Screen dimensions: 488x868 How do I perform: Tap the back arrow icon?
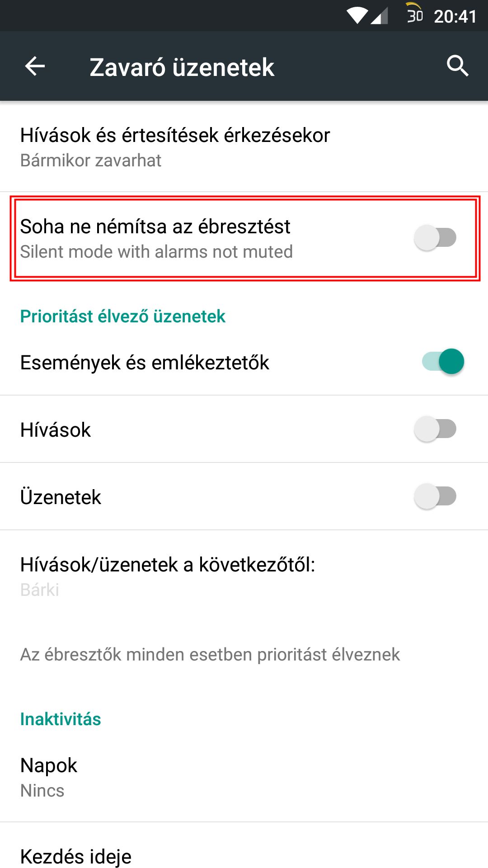[x=35, y=66]
